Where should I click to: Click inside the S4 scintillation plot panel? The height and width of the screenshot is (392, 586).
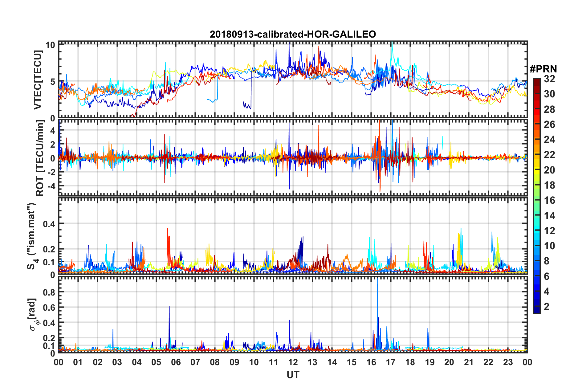click(x=293, y=235)
